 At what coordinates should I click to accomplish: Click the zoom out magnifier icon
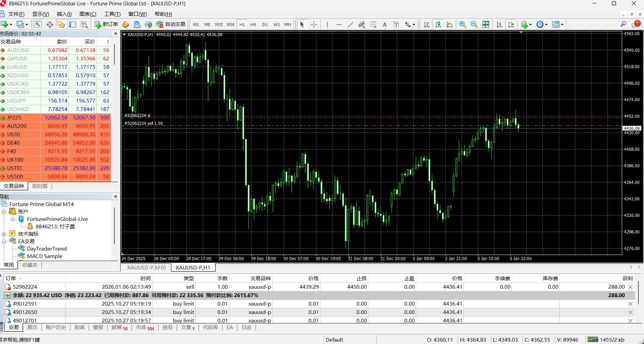click(x=474, y=24)
